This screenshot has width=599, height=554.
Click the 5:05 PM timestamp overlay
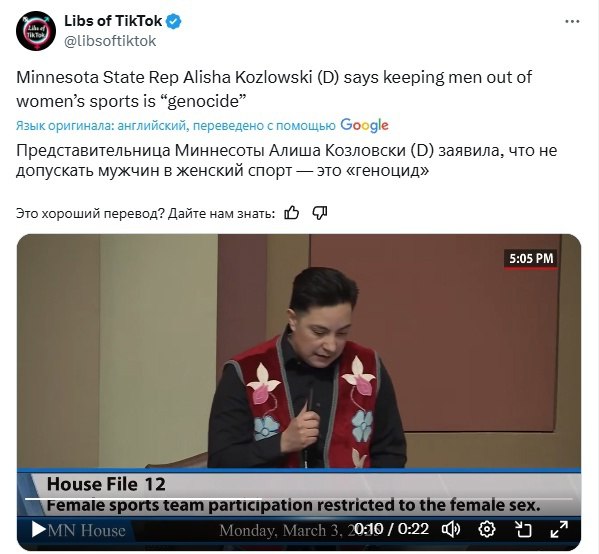[531, 259]
